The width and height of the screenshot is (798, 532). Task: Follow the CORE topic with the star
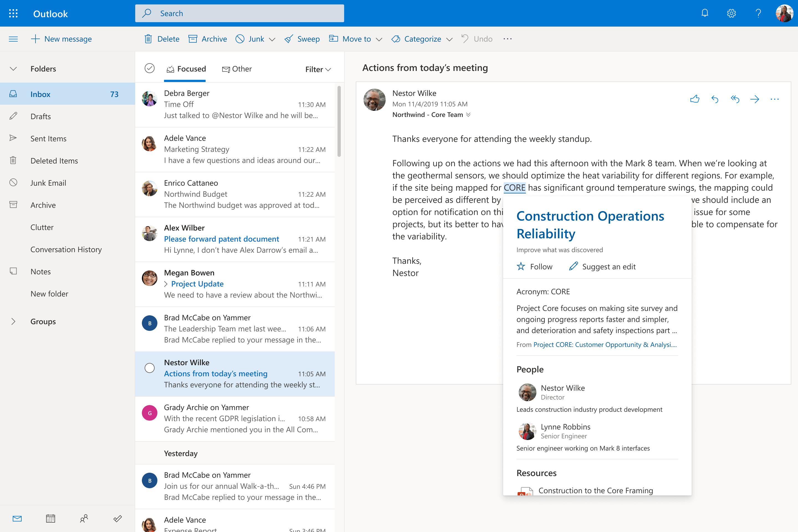coord(521,266)
